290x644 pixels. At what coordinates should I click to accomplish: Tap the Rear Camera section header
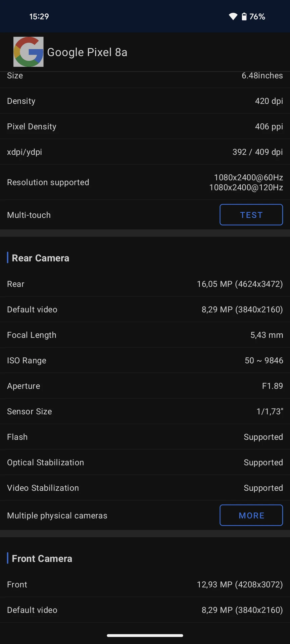(x=41, y=258)
